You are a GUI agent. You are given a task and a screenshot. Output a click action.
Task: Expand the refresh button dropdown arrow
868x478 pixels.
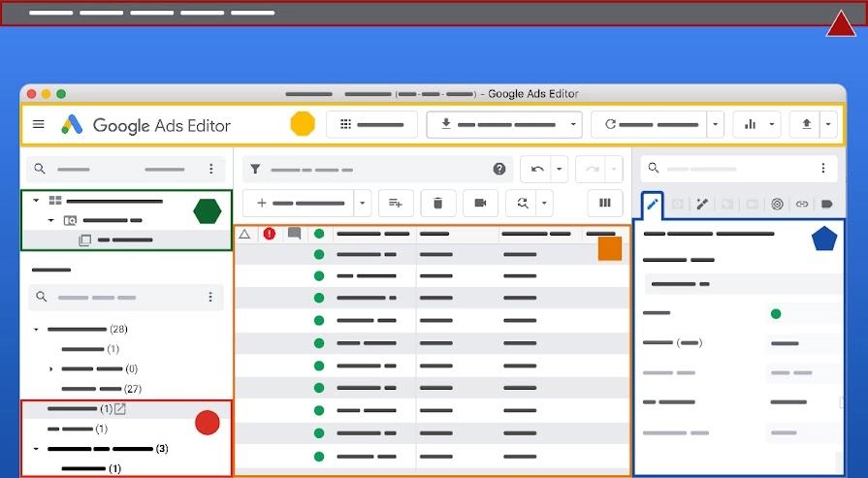[x=715, y=124]
